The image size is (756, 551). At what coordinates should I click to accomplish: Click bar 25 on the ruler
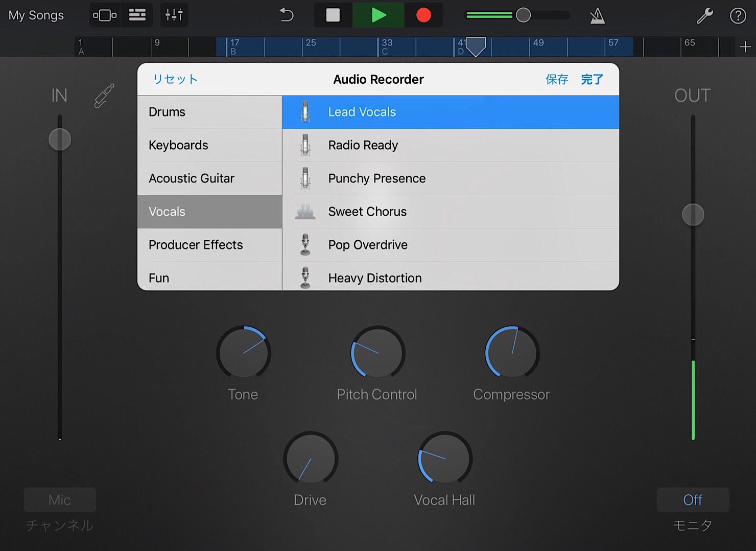click(311, 43)
